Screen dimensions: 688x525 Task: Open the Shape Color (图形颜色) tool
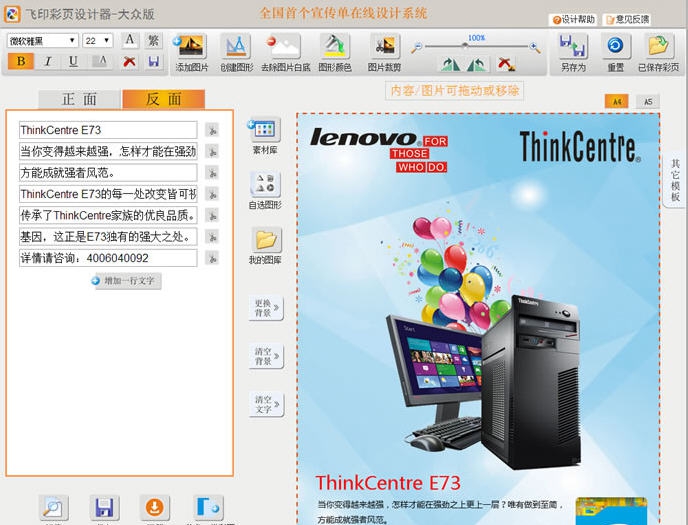coord(334,46)
